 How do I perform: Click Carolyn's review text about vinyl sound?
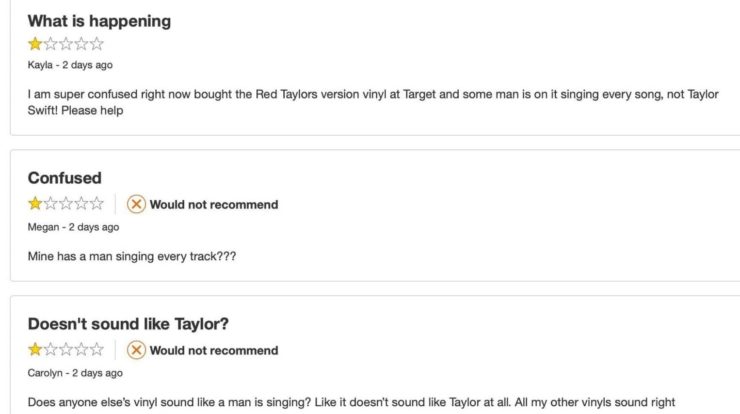point(351,402)
